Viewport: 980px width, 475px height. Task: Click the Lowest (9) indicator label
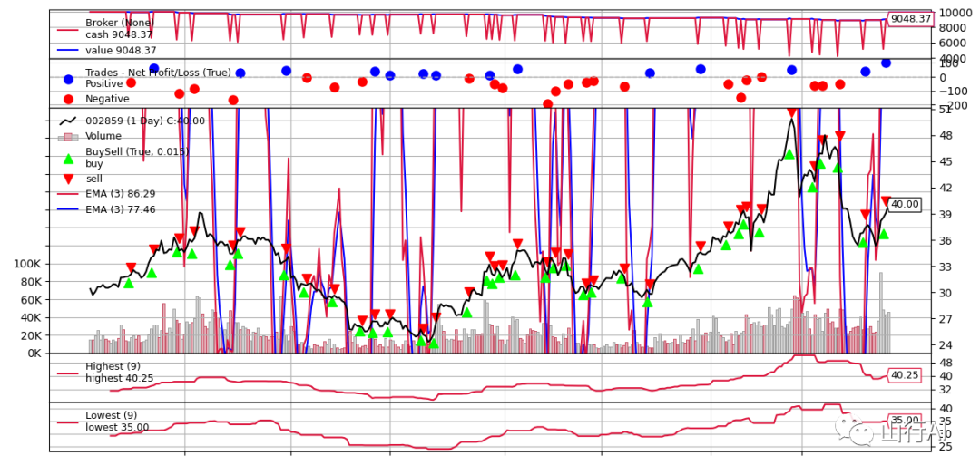[x=110, y=415]
